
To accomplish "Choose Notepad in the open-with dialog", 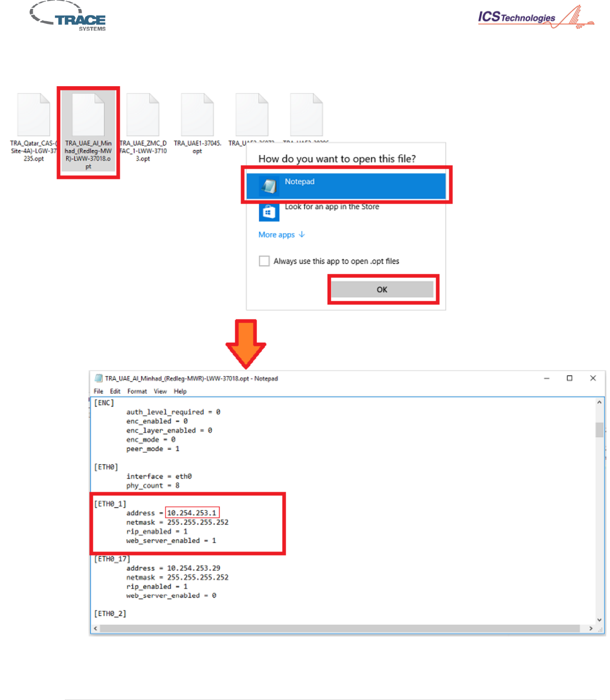I will 346,186.
